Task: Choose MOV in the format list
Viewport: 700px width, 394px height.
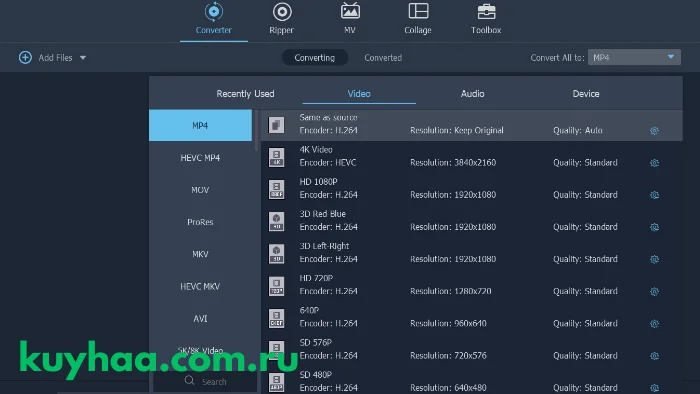Action: tap(200, 190)
